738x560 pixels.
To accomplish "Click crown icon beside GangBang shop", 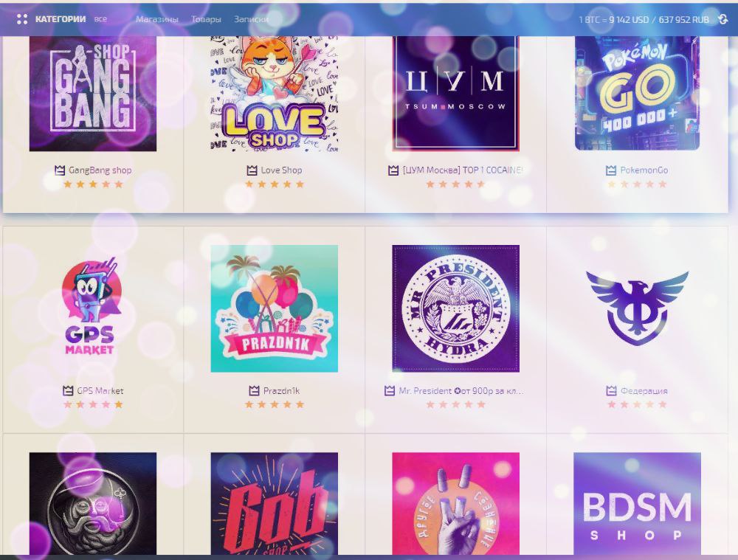I will (x=59, y=170).
